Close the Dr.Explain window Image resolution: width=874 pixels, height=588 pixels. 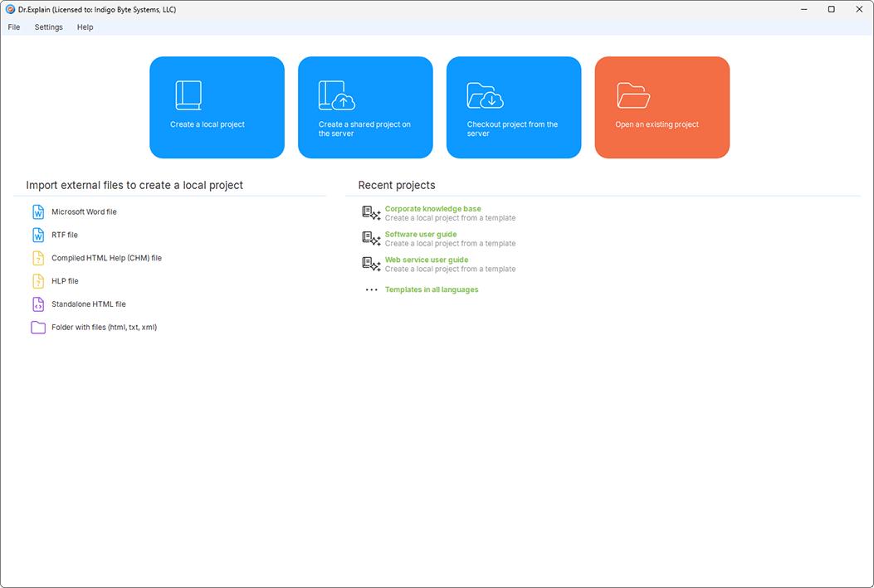(859, 9)
